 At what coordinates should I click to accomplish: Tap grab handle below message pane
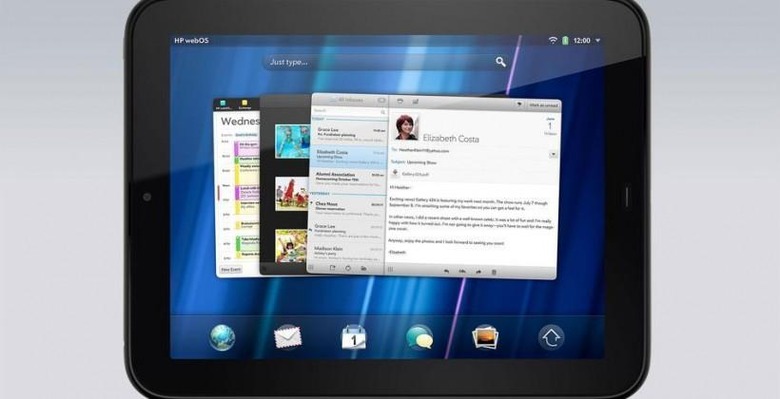coord(390,269)
